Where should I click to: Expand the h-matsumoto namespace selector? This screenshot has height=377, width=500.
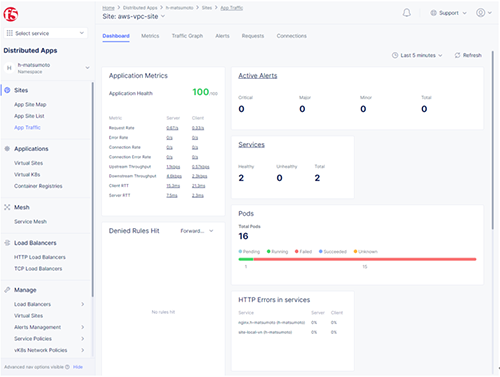coord(47,68)
